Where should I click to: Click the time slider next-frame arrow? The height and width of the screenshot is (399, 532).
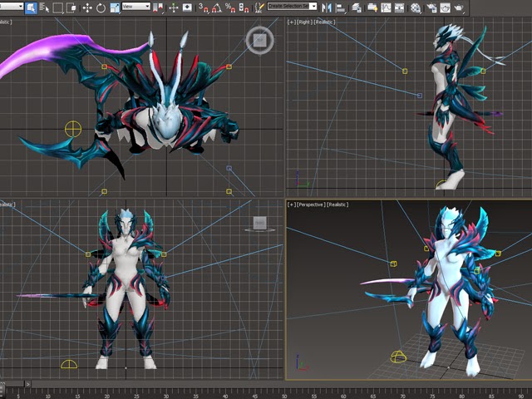tap(28, 384)
